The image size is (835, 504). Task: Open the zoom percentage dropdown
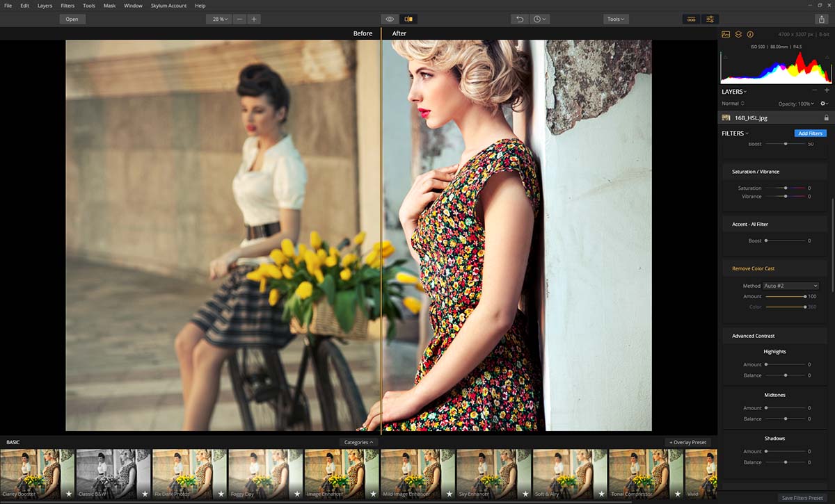[x=218, y=19]
